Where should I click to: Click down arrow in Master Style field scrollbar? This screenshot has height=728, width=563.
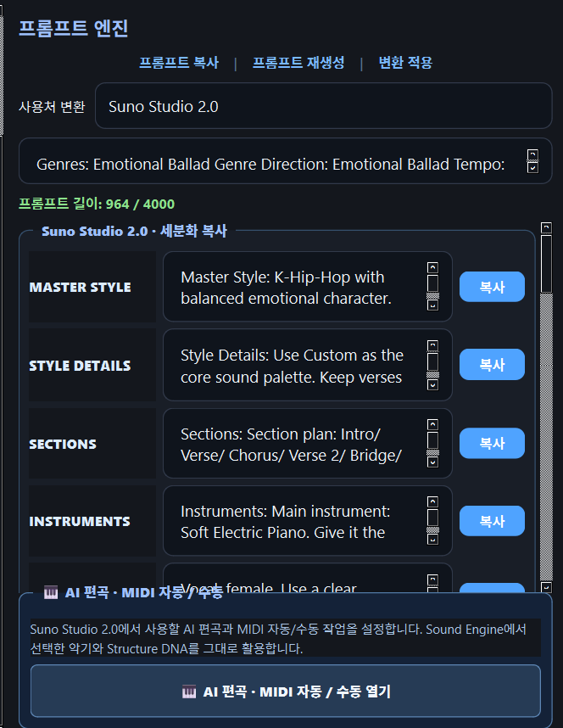click(x=432, y=305)
